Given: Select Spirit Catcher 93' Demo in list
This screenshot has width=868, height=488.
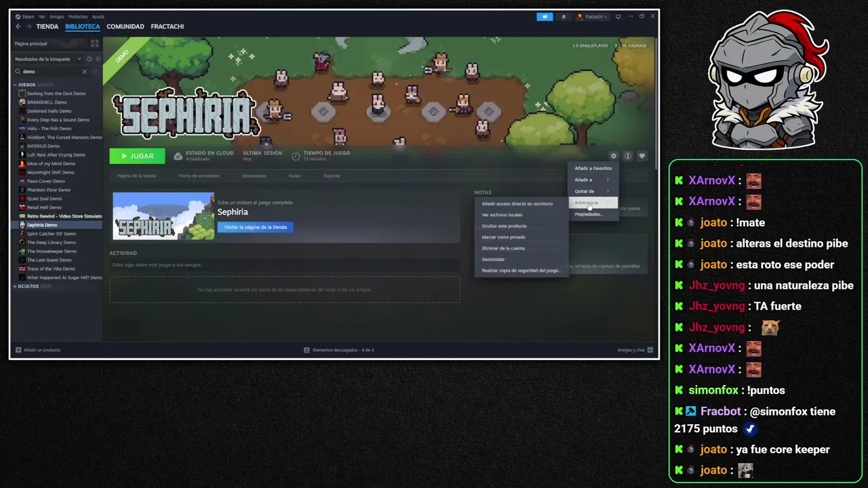Looking at the screenshot, I should (x=52, y=233).
